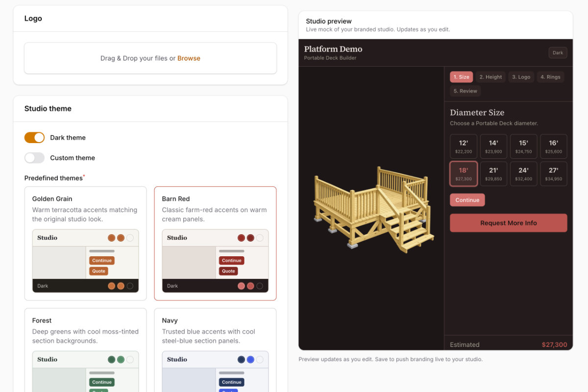This screenshot has height=392, width=588.
Task: Open the 1. Size step tab
Action: click(x=461, y=77)
